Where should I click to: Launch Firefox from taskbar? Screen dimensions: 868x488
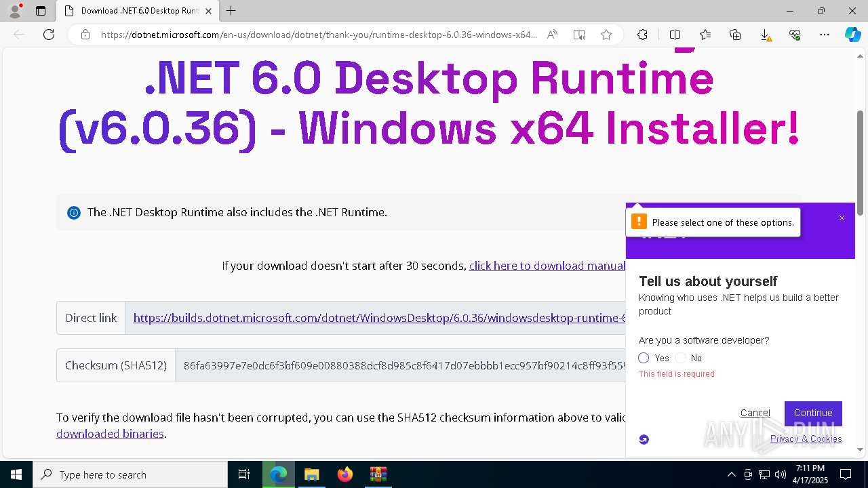[345, 474]
